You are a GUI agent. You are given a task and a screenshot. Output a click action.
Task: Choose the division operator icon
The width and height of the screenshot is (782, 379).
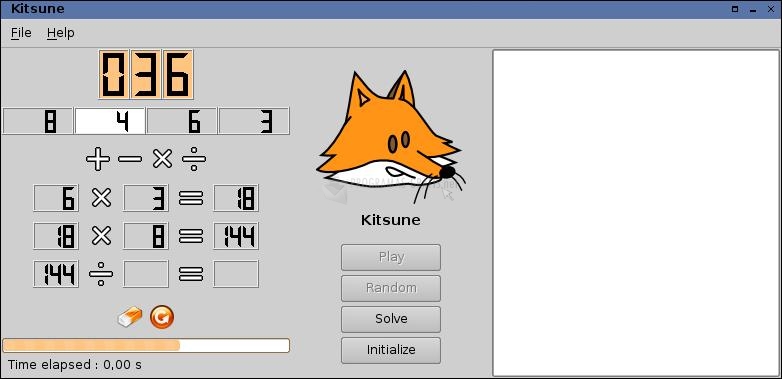[x=194, y=160]
